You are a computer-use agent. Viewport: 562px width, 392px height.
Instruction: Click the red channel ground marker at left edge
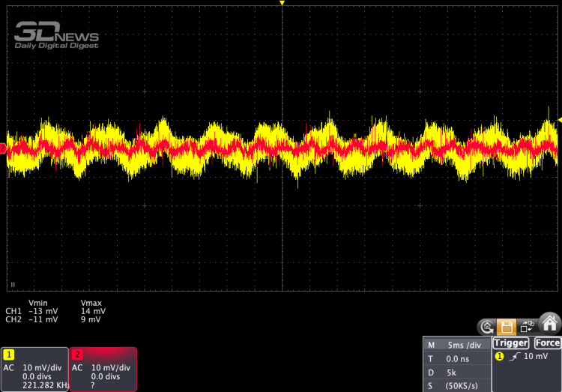click(x=3, y=148)
